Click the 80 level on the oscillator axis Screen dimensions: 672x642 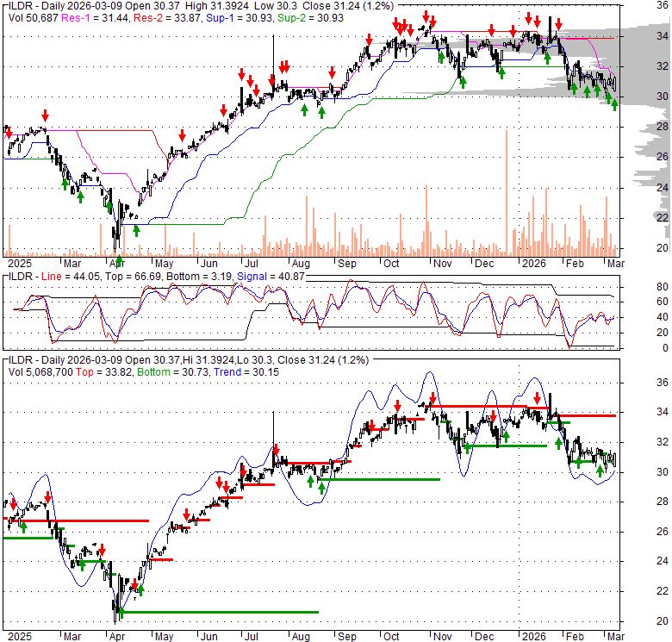663,287
